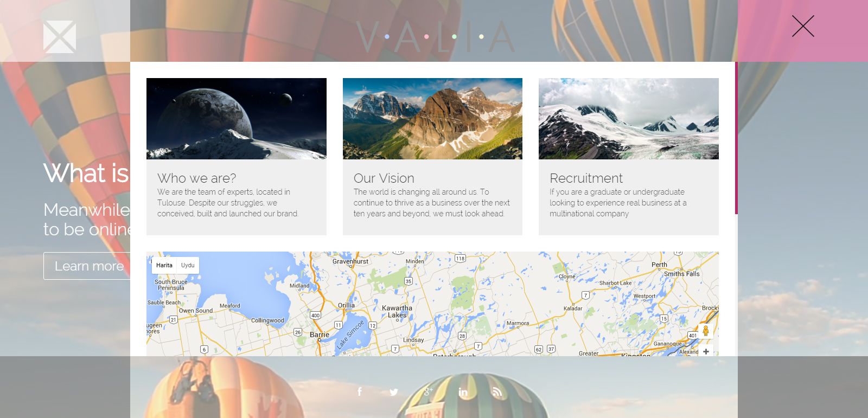Close the overlay with X icon
868x418 pixels.
coord(803,26)
